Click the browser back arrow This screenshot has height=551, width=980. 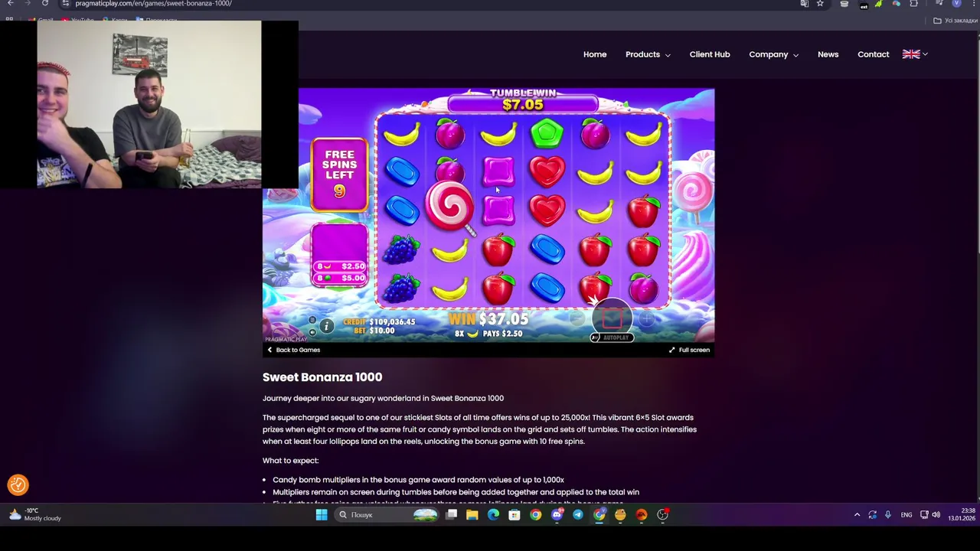tap(10, 4)
